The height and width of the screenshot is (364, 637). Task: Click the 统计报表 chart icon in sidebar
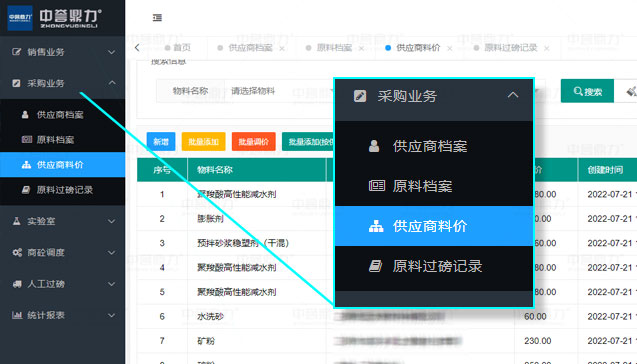pyautogui.click(x=17, y=315)
